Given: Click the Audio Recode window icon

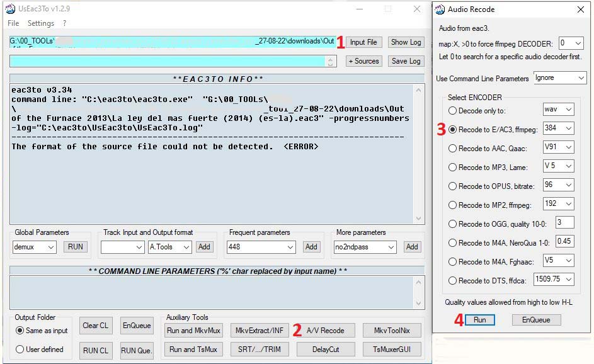Looking at the screenshot, I should (x=440, y=9).
